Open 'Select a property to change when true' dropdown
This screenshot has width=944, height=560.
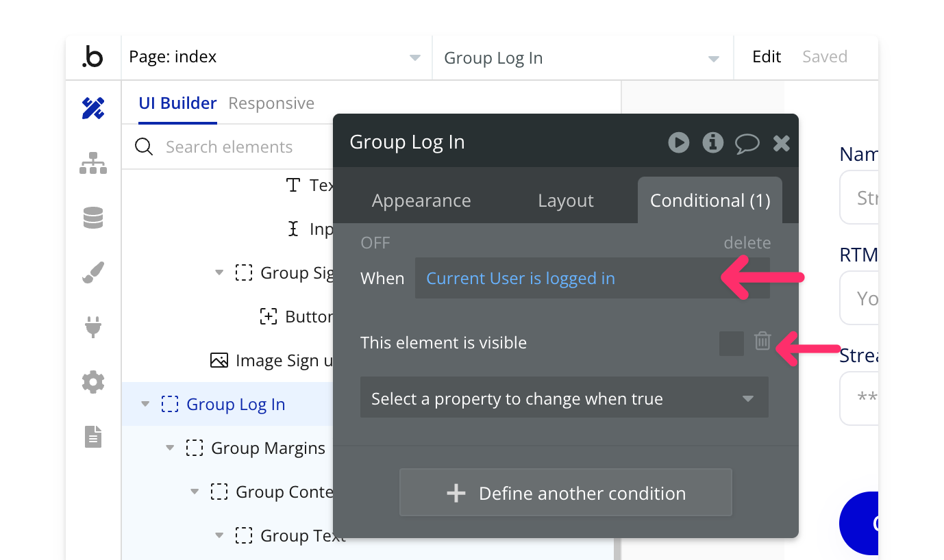564,398
